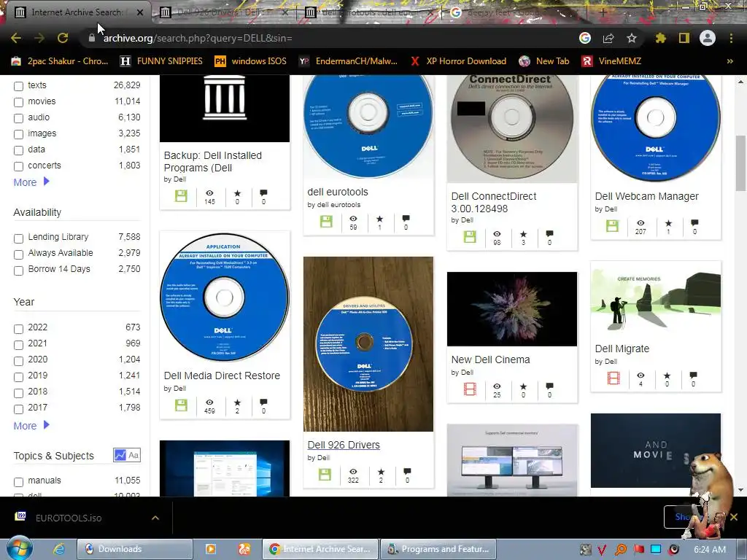The width and height of the screenshot is (747, 560).
Task: Open the windows ISOS bookmark
Action: point(250,61)
